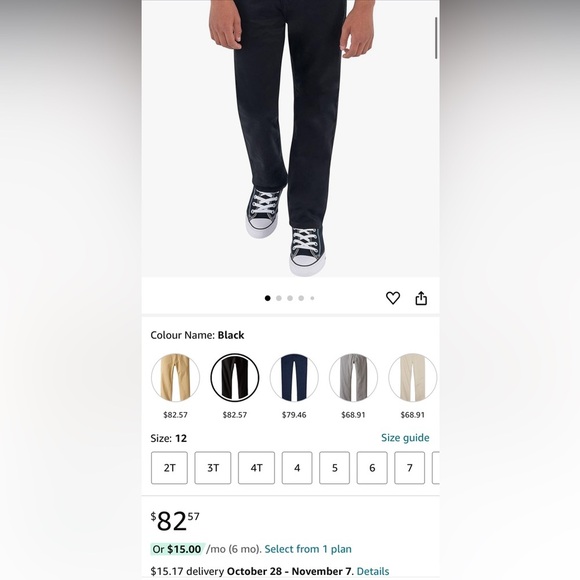
Task: Tap the second image carousel dot
Action: click(279, 298)
